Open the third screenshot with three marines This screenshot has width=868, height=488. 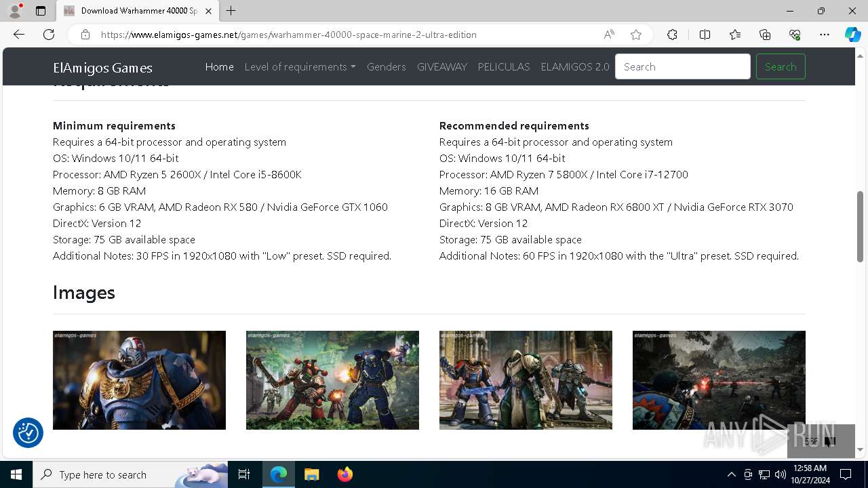click(526, 380)
